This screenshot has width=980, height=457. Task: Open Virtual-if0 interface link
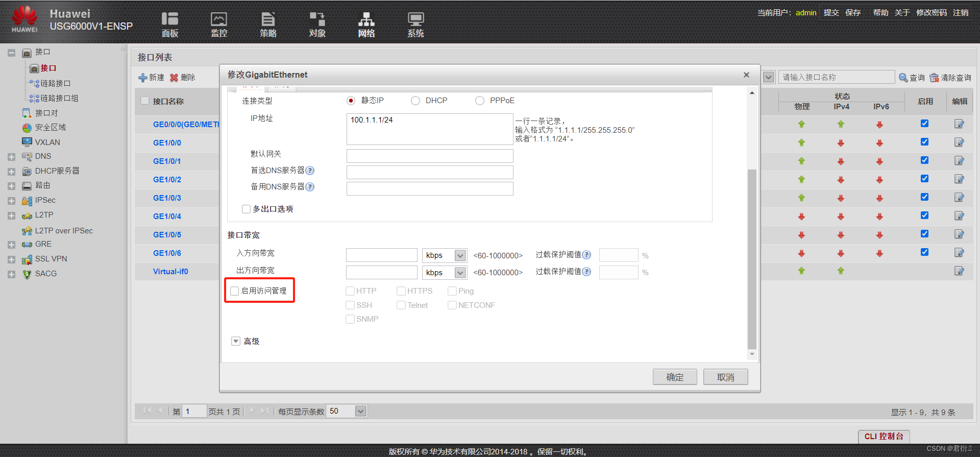pyautogui.click(x=170, y=271)
